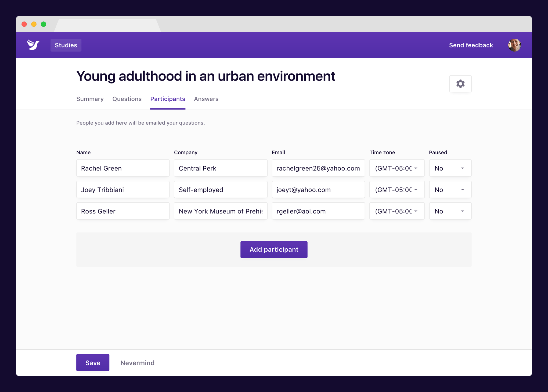The width and height of the screenshot is (548, 392).
Task: Open Studies in the navigation bar
Action: coord(66,45)
